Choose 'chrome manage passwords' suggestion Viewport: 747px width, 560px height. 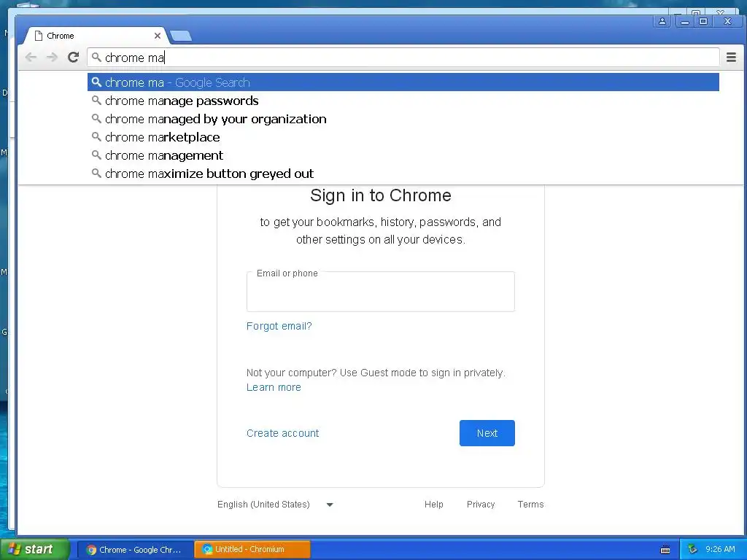point(403,101)
